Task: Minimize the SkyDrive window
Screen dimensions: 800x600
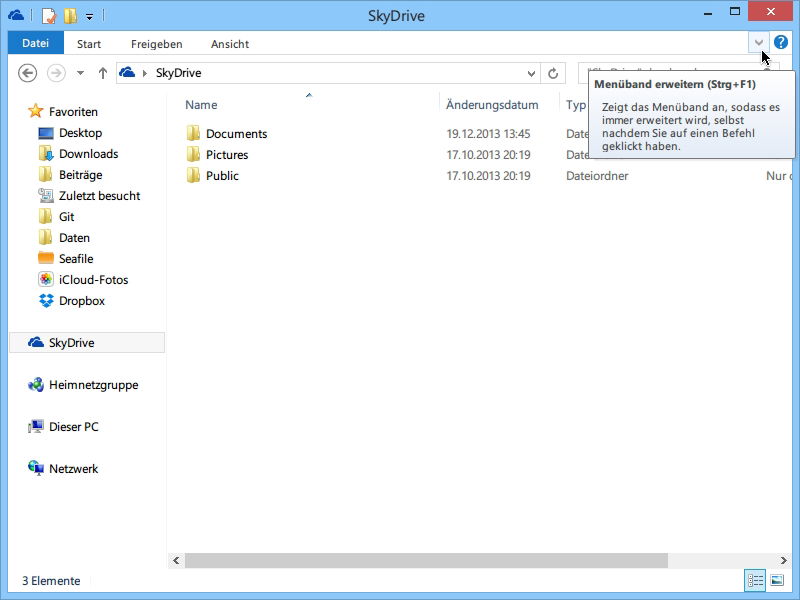Action: [x=708, y=13]
